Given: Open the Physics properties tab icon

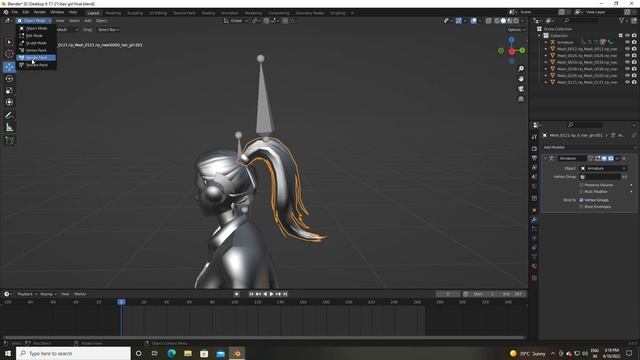Looking at the screenshot, I should [534, 238].
